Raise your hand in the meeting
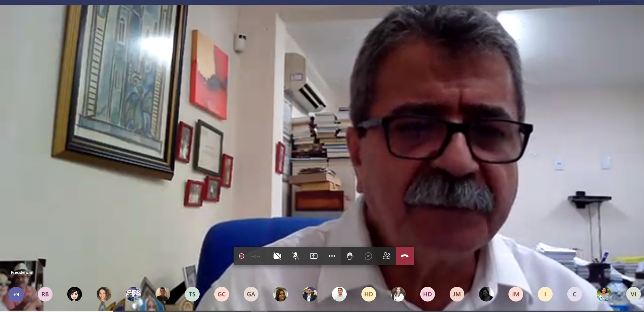 point(350,256)
